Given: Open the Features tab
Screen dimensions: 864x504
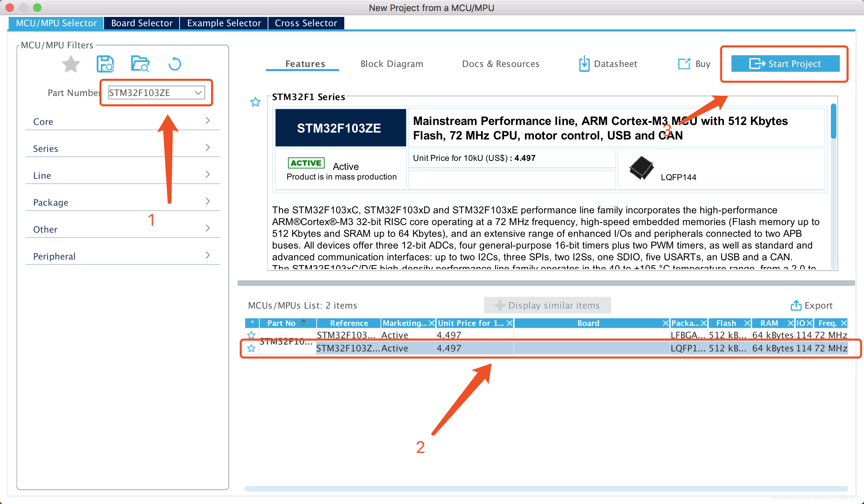Looking at the screenshot, I should 305,64.
